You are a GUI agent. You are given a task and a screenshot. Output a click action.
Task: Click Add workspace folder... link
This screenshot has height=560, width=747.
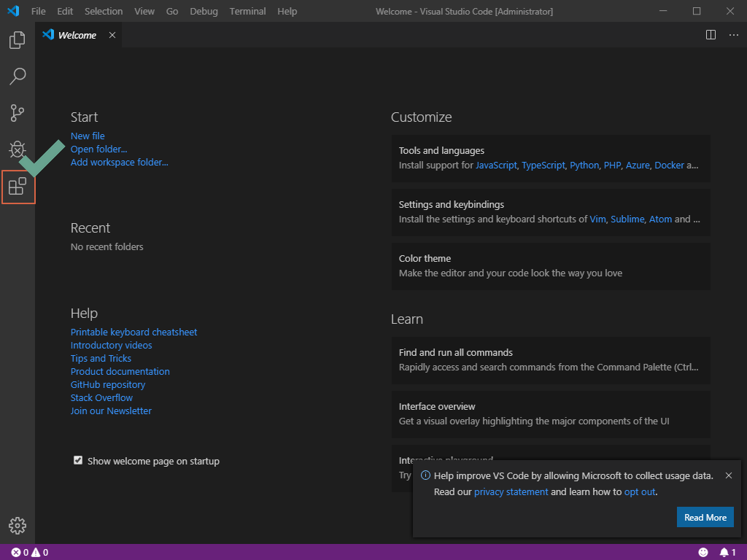tap(119, 163)
